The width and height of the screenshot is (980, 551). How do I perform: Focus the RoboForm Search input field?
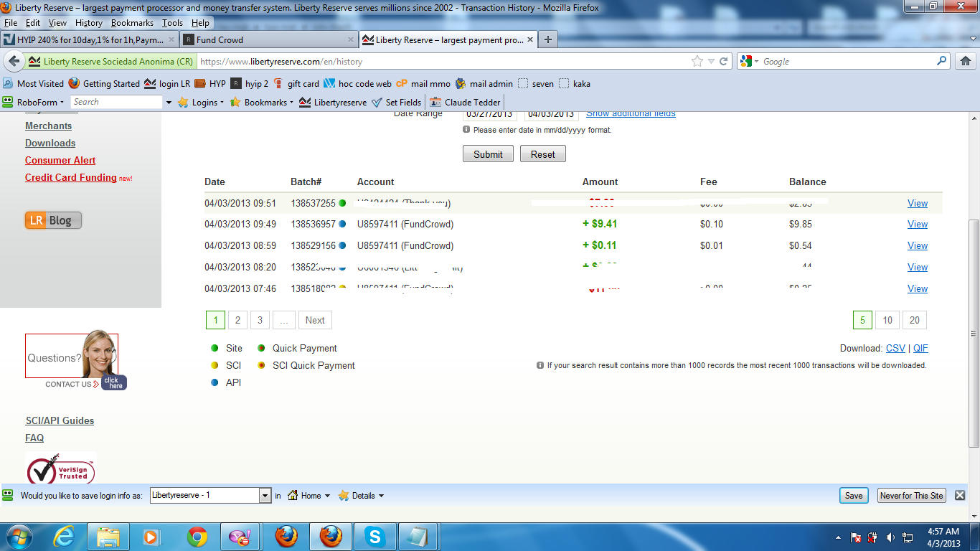click(117, 103)
